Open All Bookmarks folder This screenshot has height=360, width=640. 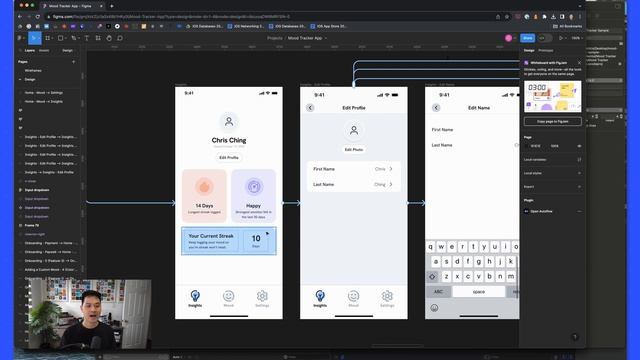tap(567, 26)
